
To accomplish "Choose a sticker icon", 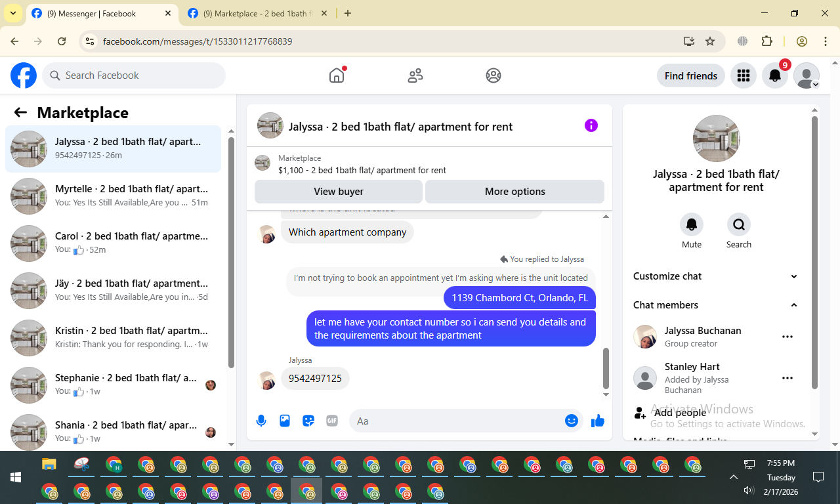I will [308, 421].
